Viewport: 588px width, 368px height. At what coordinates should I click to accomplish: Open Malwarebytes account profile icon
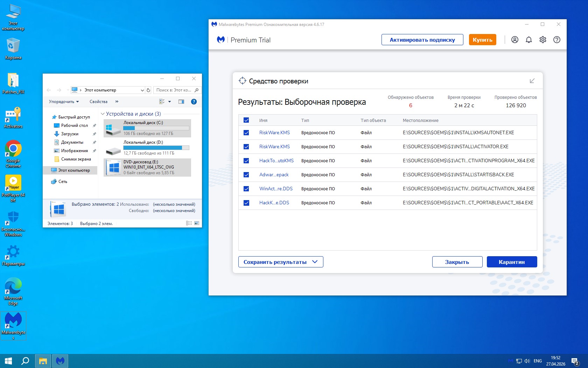point(514,40)
